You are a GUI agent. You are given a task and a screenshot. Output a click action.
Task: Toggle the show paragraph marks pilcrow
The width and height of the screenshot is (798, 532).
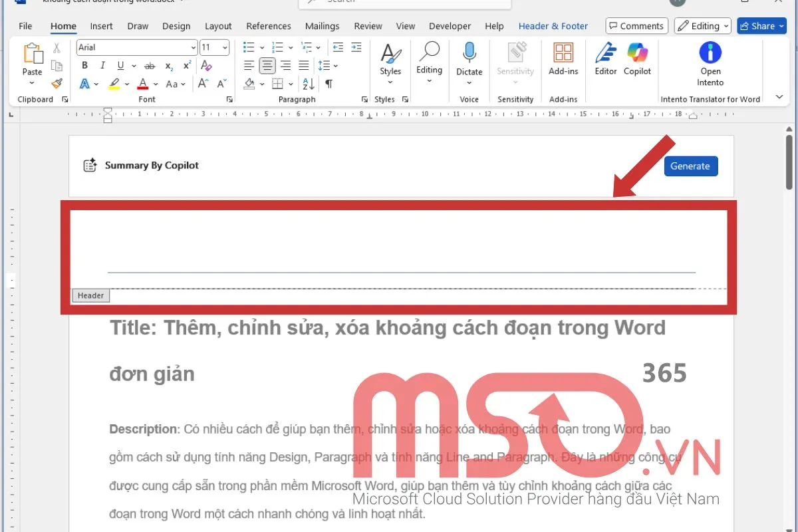pos(329,84)
